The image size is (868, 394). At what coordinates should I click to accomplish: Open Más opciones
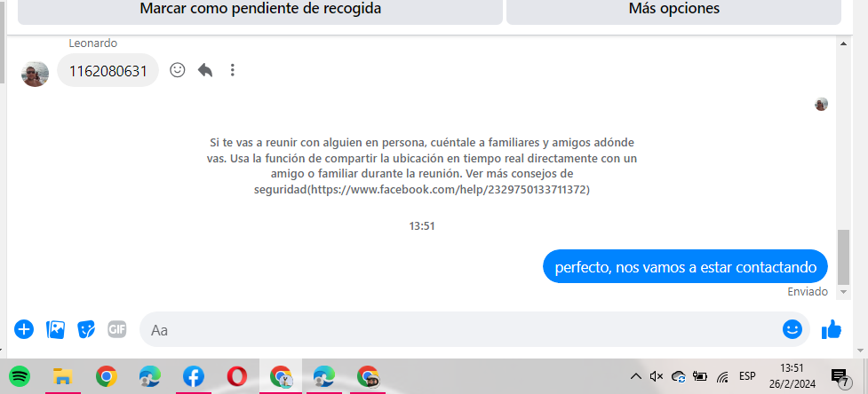pos(673,10)
